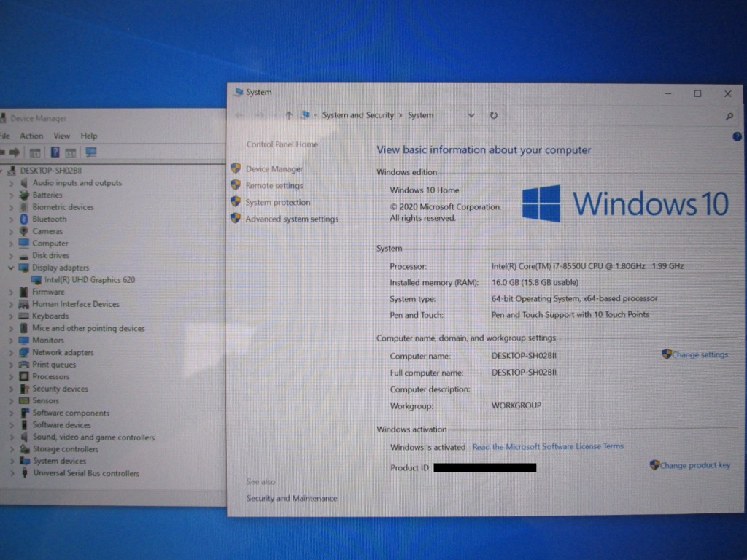Image resolution: width=747 pixels, height=560 pixels.
Task: Expand Network adapters category
Action: (11, 353)
